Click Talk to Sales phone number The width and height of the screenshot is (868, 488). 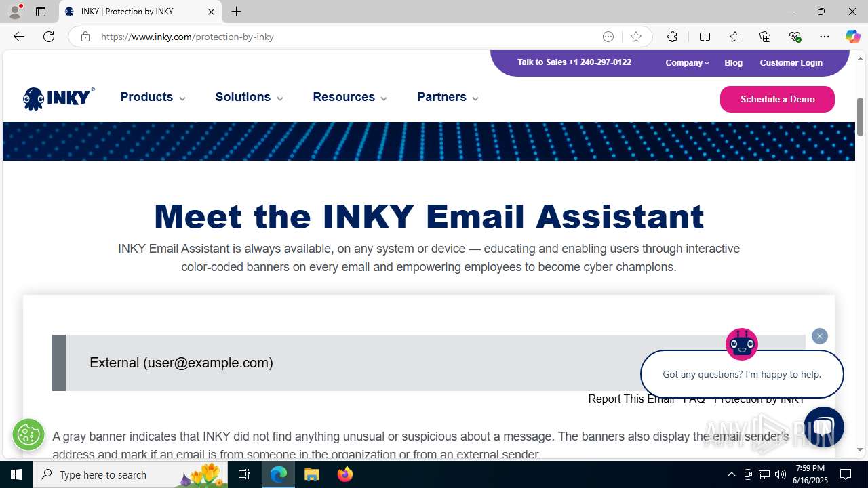(x=574, y=62)
